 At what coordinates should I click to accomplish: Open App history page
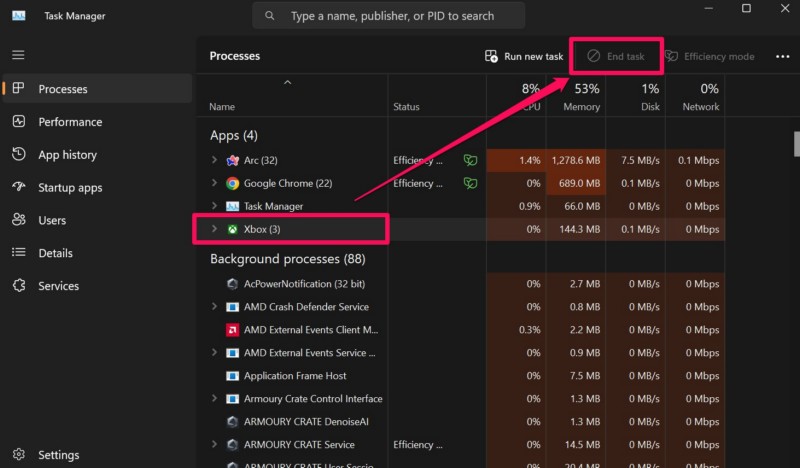point(97,155)
